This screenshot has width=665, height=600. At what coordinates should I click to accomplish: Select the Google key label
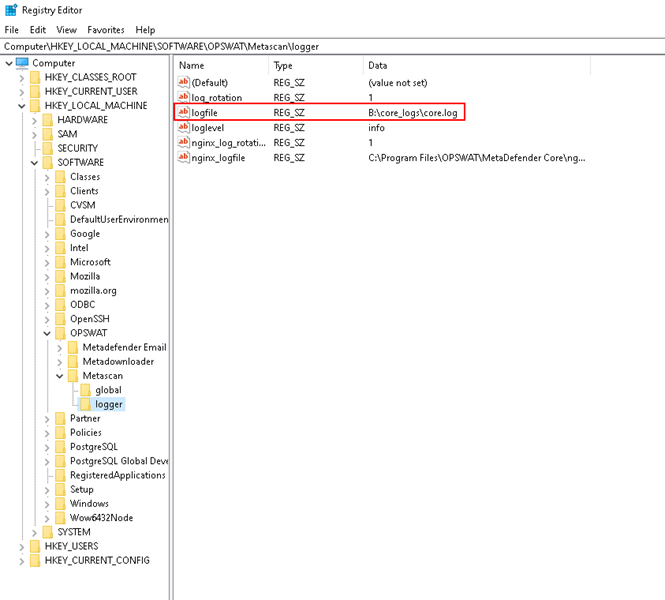(85, 234)
